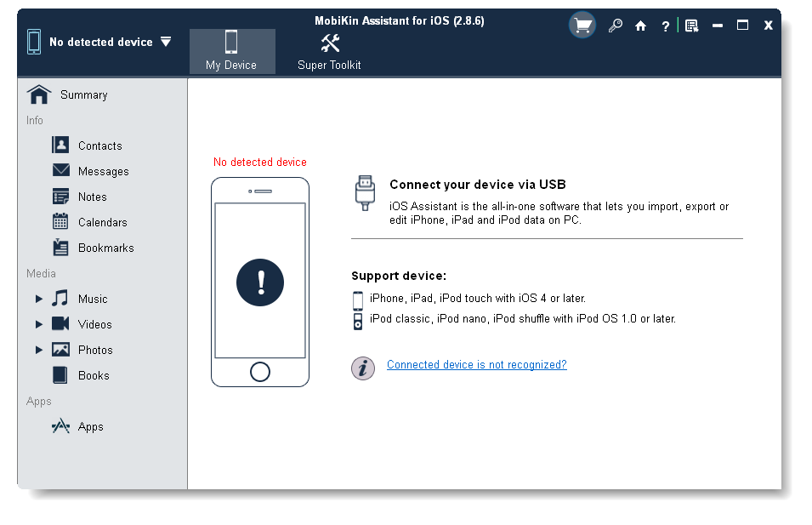The width and height of the screenshot is (812, 525).
Task: Click the key icon to register the software
Action: point(615,26)
